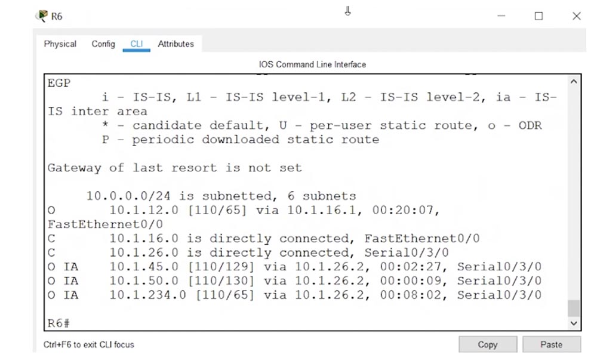Click the Ctrl+F6 status bar text
Viewport: 597px width, 364px height.
click(88, 344)
